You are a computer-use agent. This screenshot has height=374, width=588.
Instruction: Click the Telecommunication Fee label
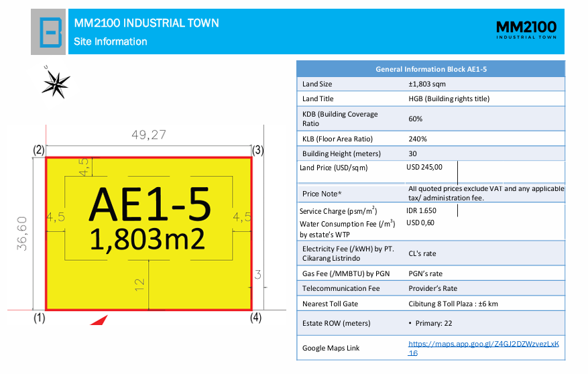341,289
